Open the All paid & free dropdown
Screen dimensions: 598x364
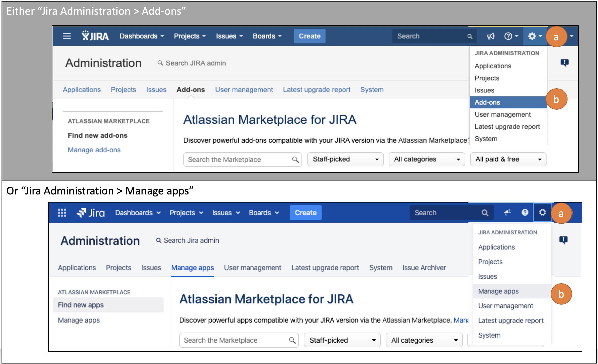508,159
